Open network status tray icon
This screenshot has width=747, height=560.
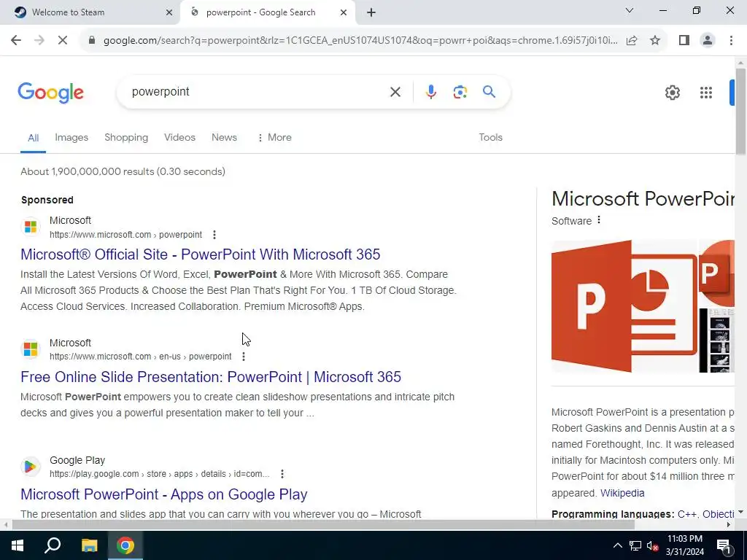click(x=635, y=545)
